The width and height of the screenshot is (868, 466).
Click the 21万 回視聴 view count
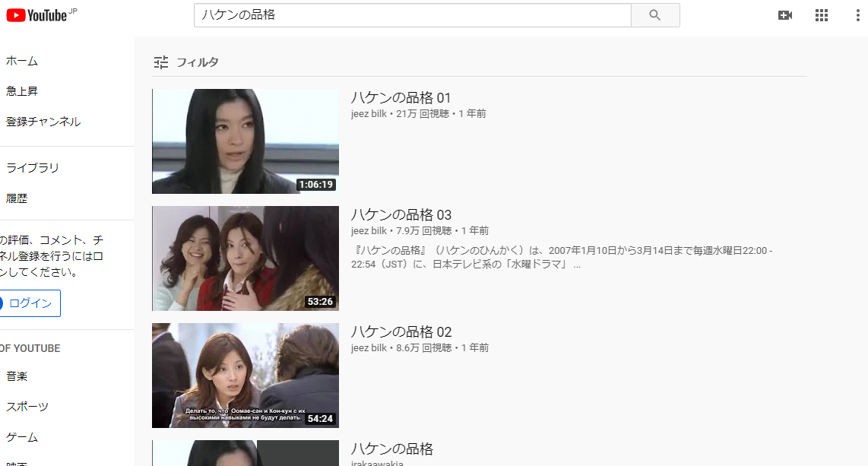[423, 113]
